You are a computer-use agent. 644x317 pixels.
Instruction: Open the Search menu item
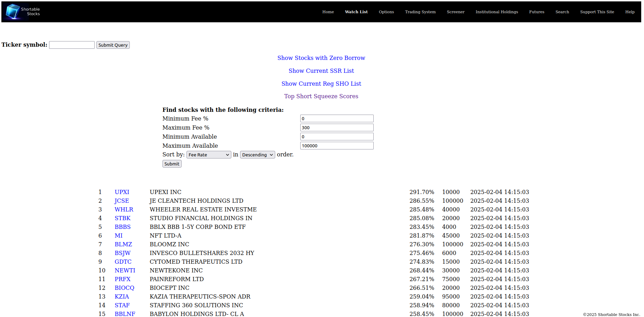(x=562, y=12)
